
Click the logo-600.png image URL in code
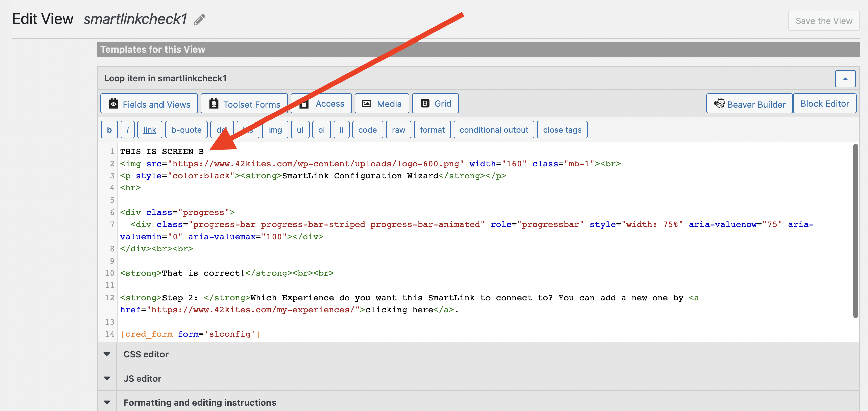point(316,164)
